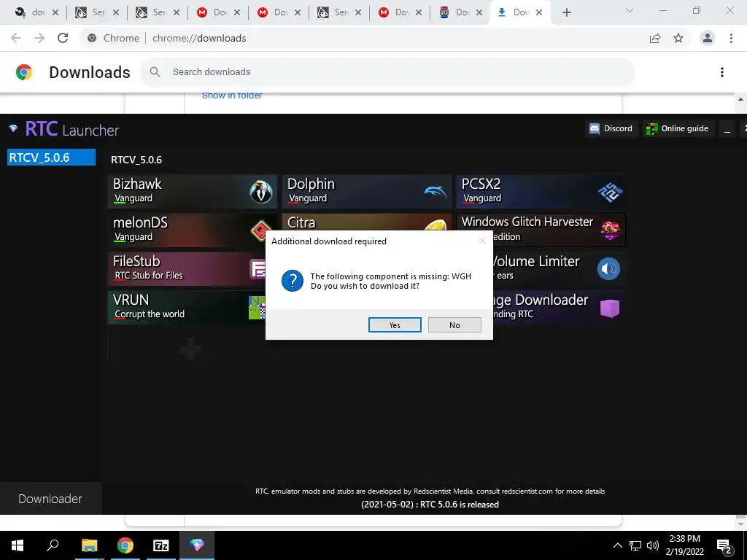Open a new Chrome tab
This screenshot has width=747, height=560.
[x=566, y=12]
